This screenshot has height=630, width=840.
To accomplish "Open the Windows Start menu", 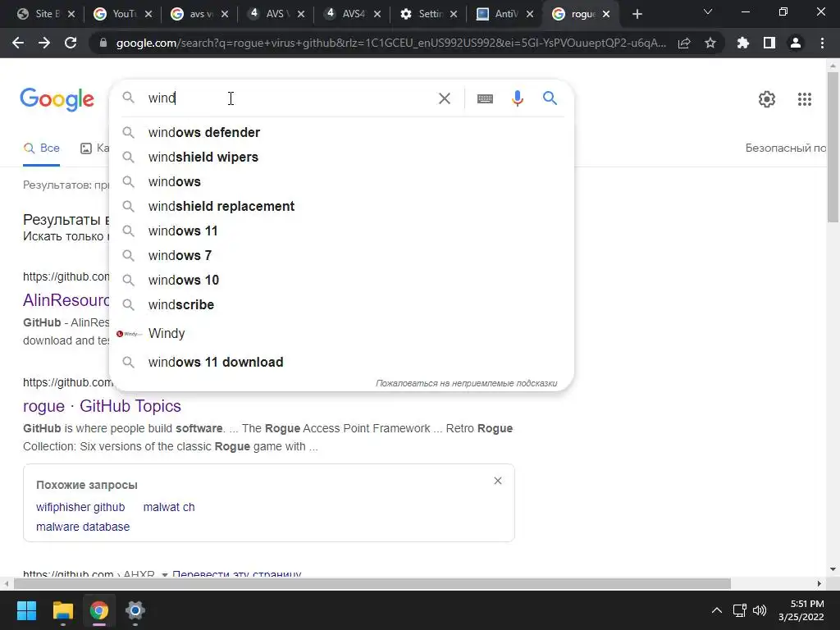I will 26,610.
